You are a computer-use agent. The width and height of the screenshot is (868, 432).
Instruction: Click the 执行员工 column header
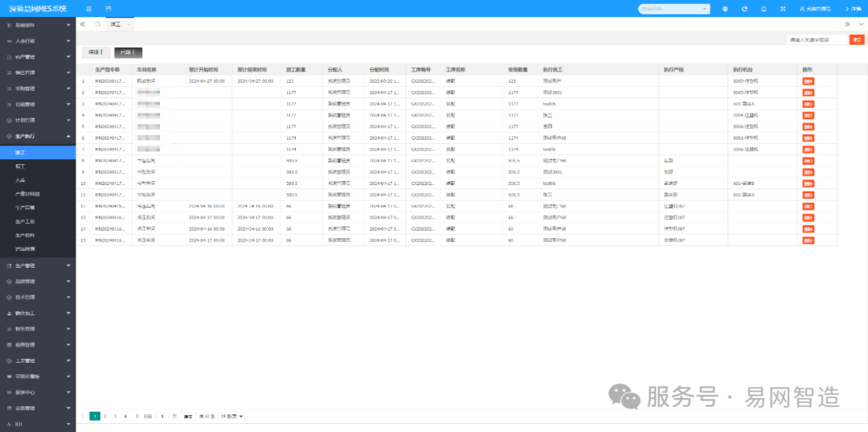point(552,70)
